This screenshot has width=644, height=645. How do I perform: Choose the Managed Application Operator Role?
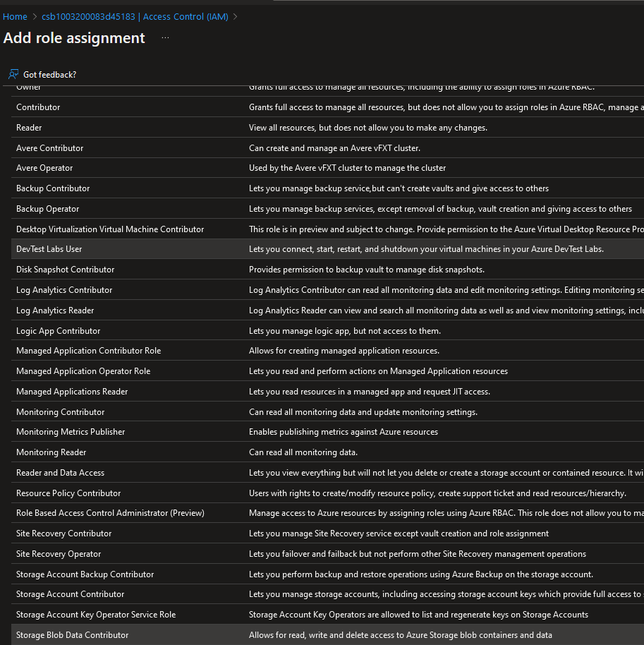point(83,370)
